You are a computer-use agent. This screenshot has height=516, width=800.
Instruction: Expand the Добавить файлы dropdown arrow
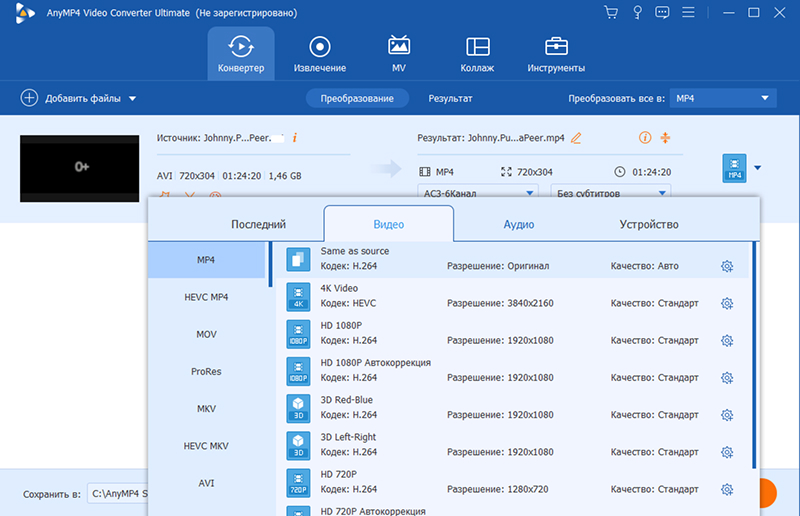(132, 99)
